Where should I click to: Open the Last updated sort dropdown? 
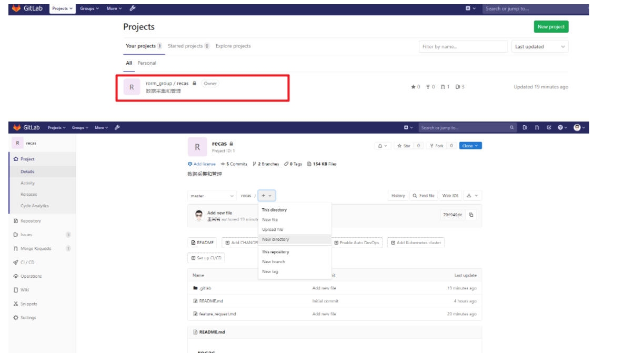540,46
